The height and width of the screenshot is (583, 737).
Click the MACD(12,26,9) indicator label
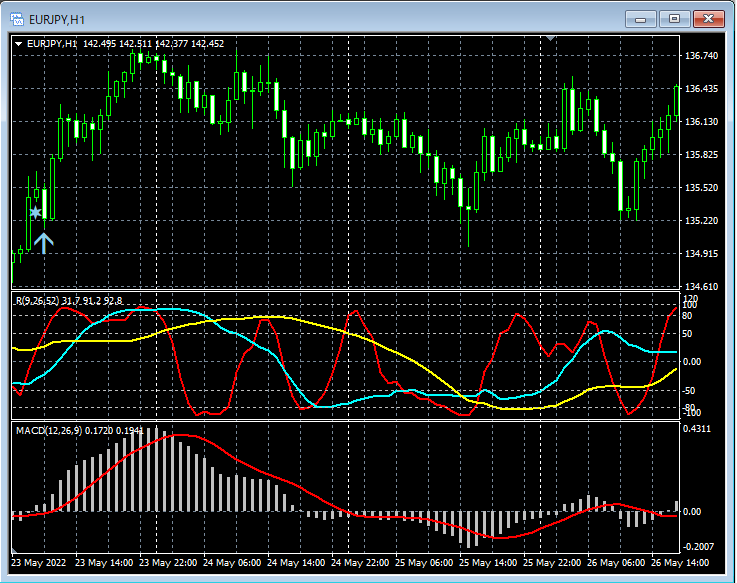50,430
